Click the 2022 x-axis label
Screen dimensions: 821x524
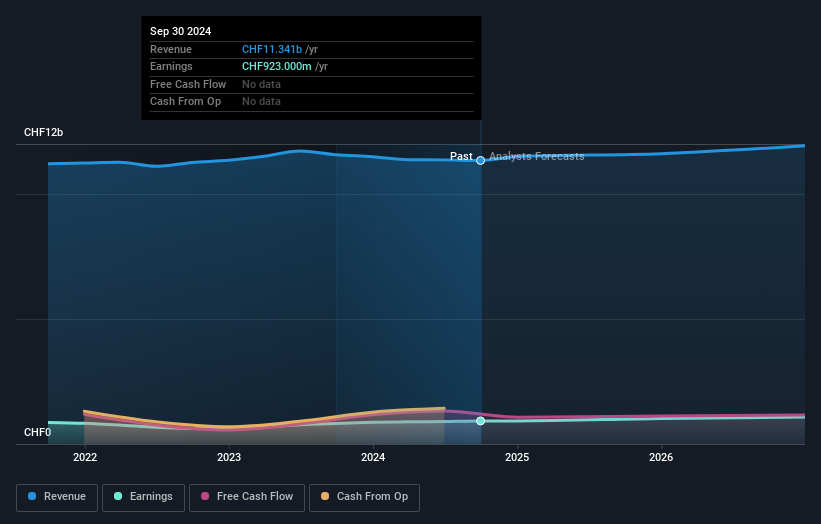point(85,458)
